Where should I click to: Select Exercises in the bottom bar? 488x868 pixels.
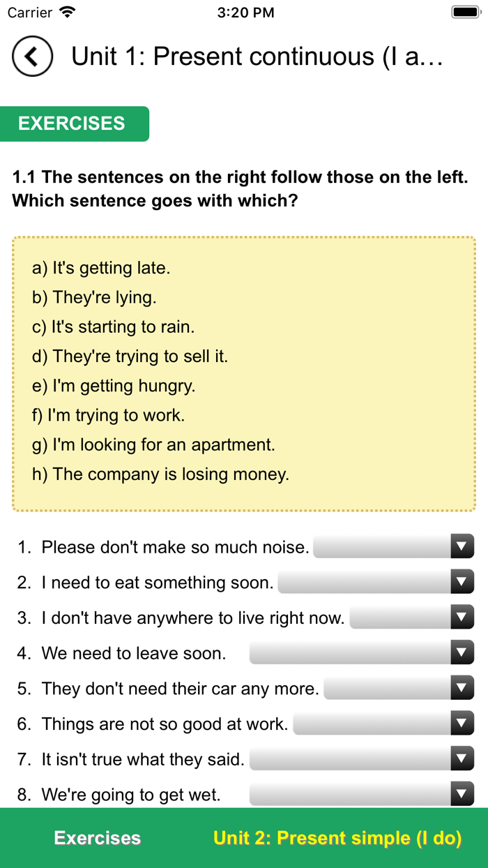[x=97, y=838]
